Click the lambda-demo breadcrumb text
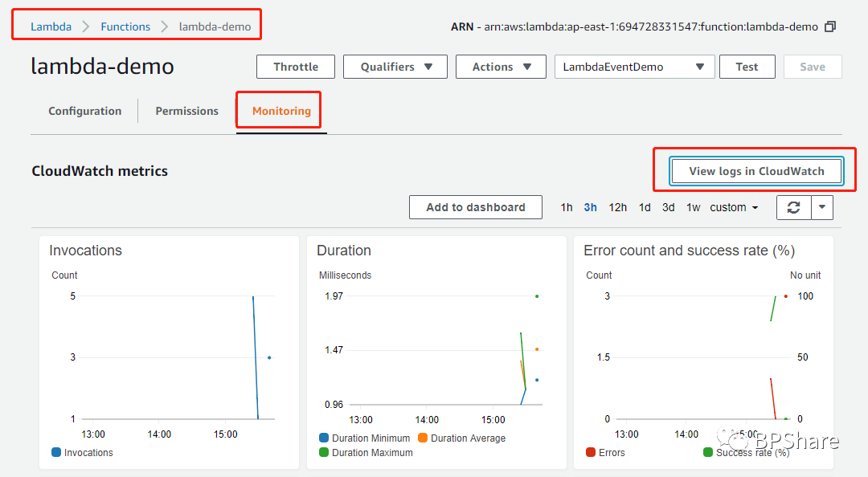Image resolution: width=868 pixels, height=477 pixels. [x=215, y=26]
